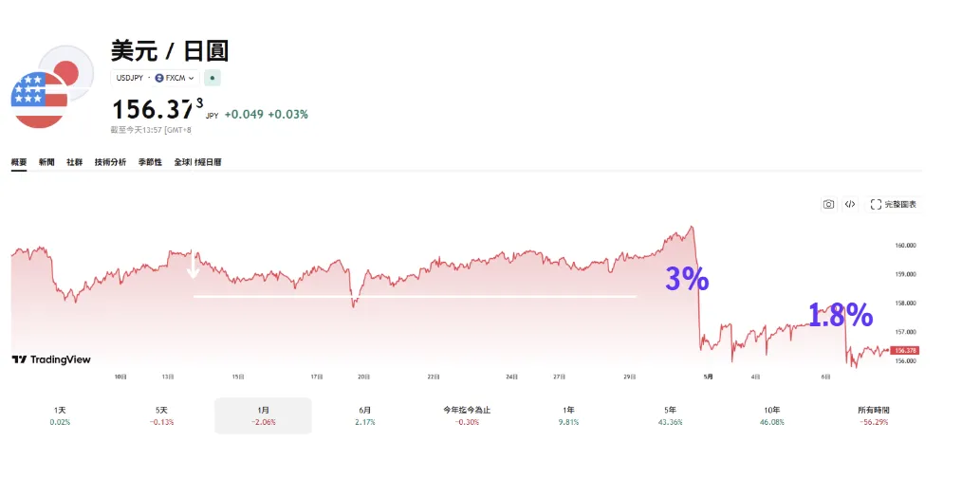The image size is (980, 478).
Task: Click the green market status indicator
Action: (213, 78)
